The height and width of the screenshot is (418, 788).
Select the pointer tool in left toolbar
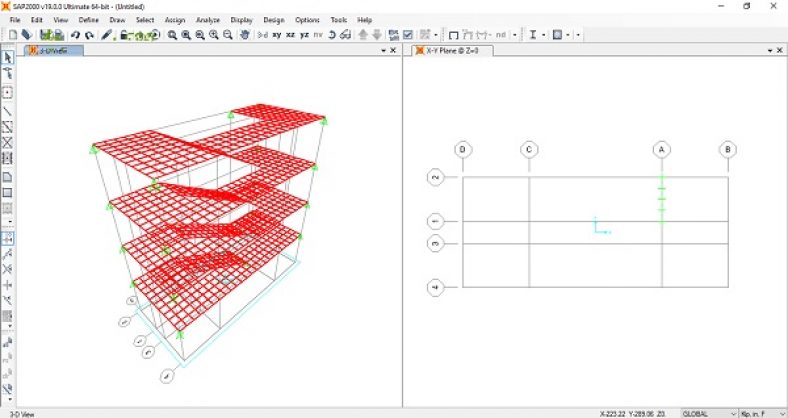(8, 58)
